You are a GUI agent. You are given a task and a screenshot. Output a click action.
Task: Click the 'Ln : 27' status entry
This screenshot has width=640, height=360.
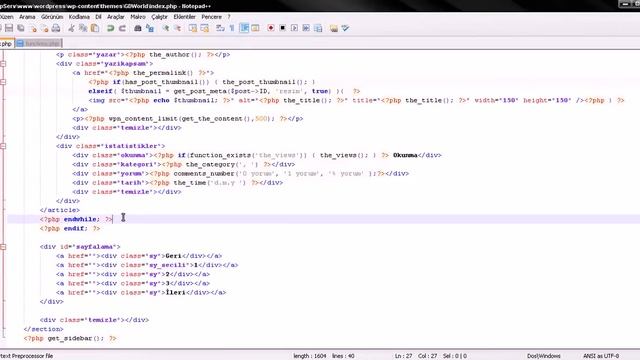pos(403,356)
